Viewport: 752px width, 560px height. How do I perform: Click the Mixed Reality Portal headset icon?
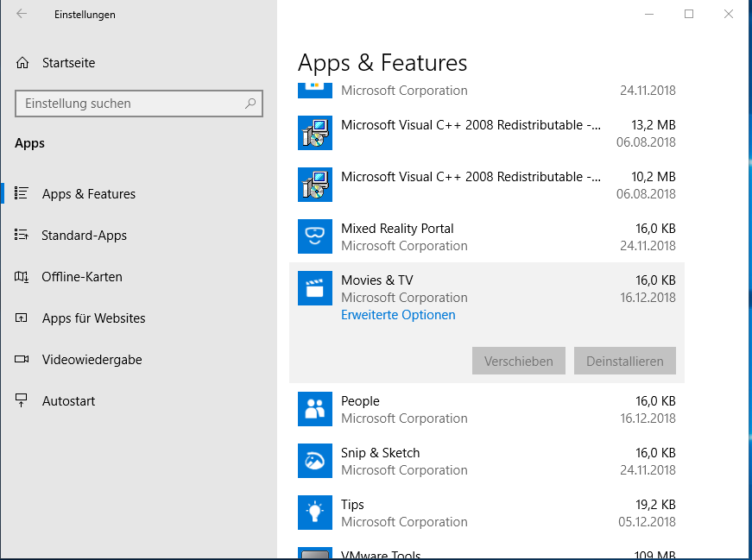click(x=314, y=236)
